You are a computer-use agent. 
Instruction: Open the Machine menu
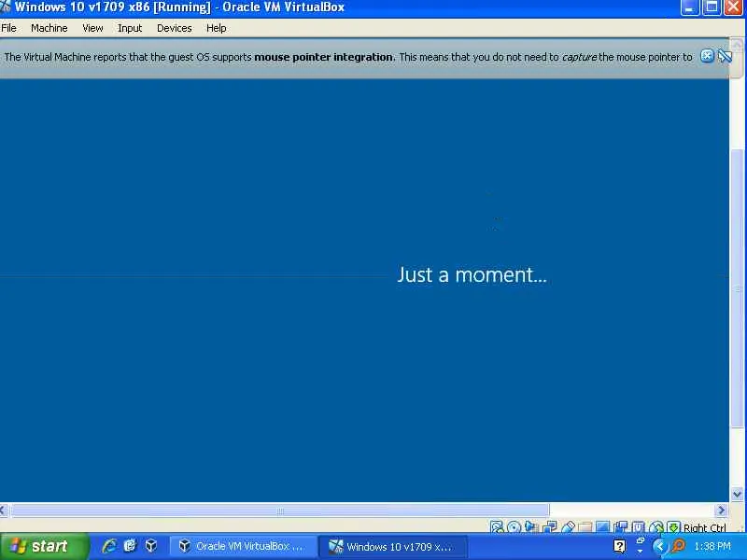(49, 28)
